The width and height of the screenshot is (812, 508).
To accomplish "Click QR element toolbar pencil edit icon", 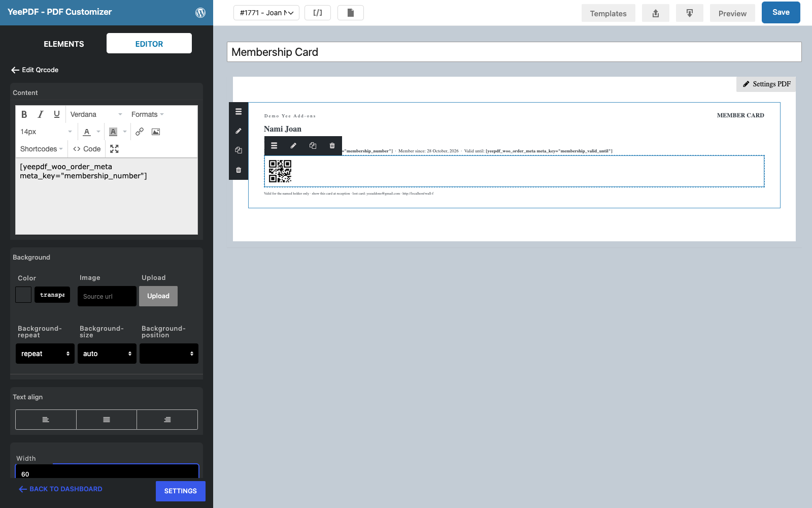I will (293, 146).
